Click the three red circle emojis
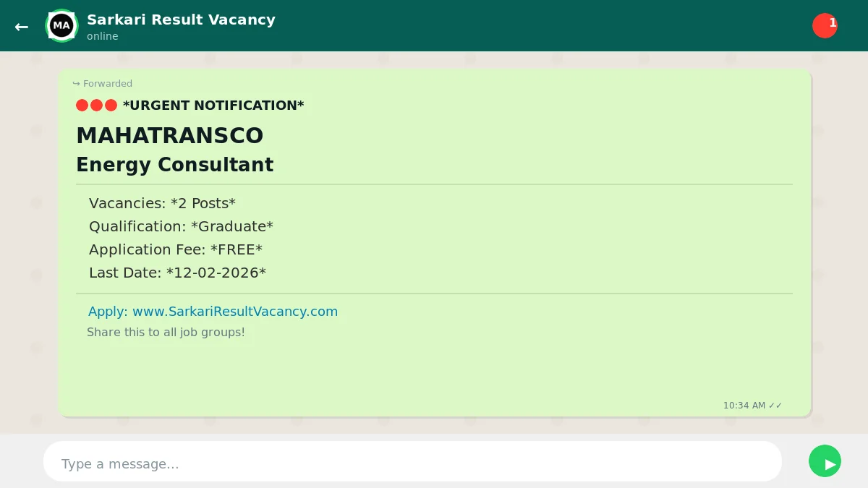Screen dimensions: 868x488 click(x=96, y=106)
